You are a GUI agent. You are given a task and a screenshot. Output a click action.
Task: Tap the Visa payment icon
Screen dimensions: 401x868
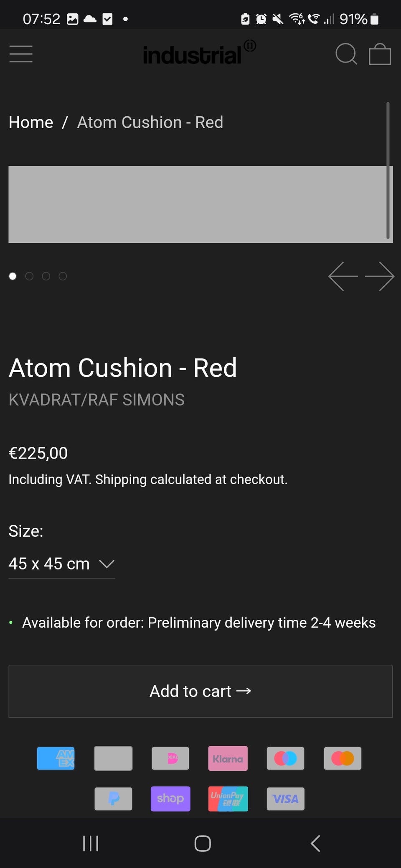click(x=285, y=799)
